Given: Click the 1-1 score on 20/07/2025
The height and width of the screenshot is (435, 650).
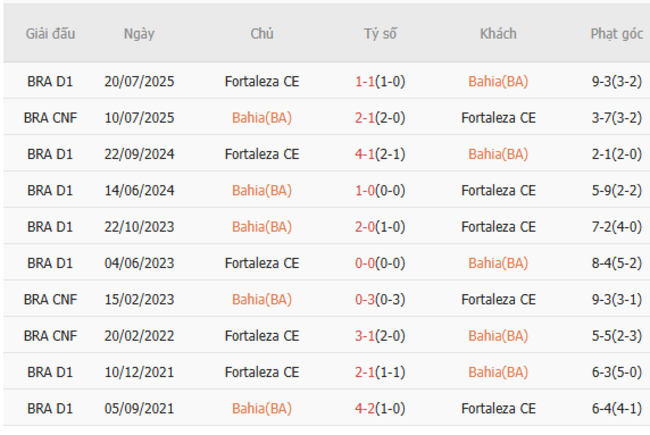Looking at the screenshot, I should [x=365, y=82].
